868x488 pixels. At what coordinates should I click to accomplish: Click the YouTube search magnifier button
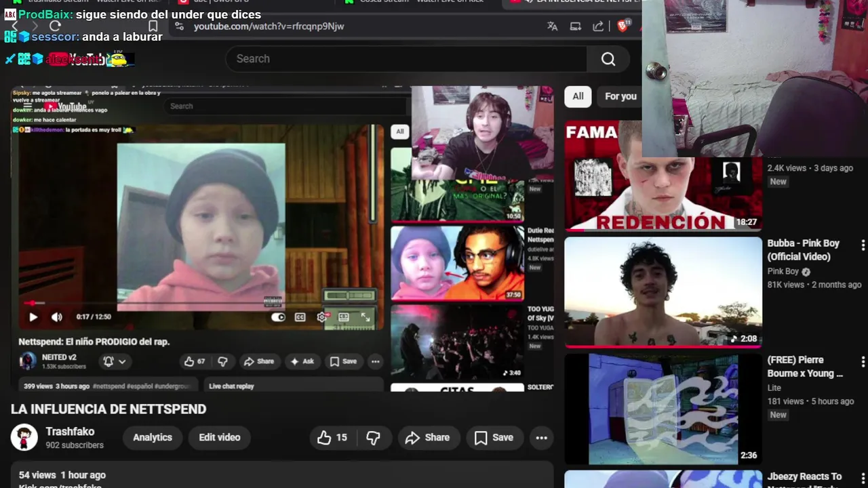coord(608,59)
